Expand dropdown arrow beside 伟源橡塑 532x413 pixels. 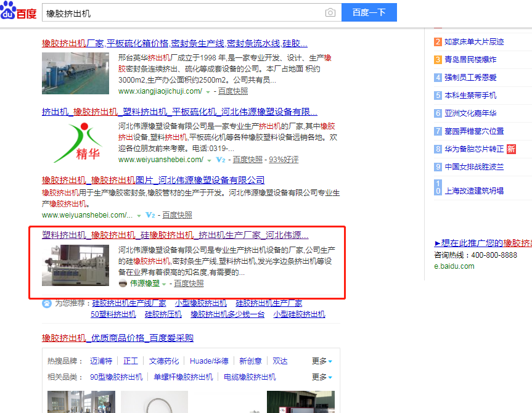pyautogui.click(x=164, y=284)
